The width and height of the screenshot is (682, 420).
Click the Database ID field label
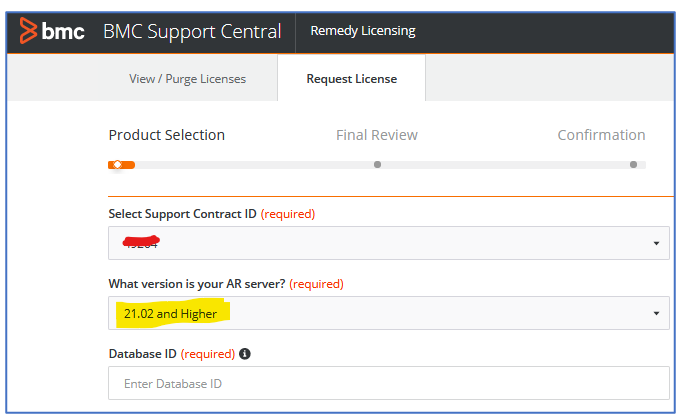click(x=142, y=354)
